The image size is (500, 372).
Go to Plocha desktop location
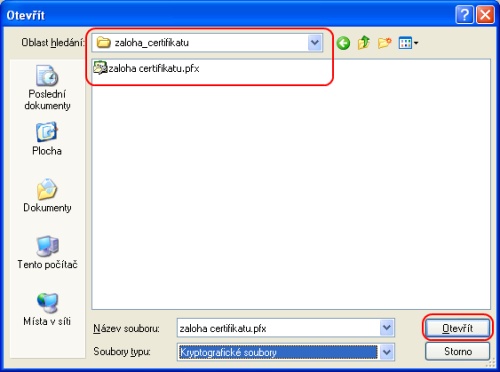click(47, 139)
